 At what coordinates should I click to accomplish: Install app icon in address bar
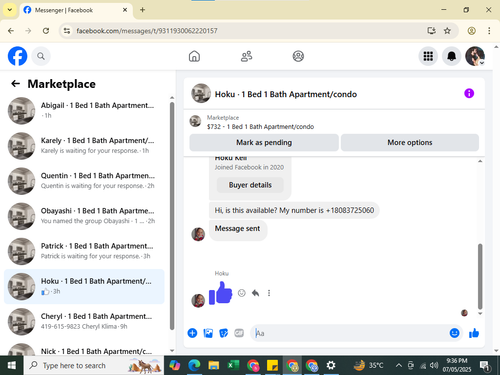click(x=431, y=31)
